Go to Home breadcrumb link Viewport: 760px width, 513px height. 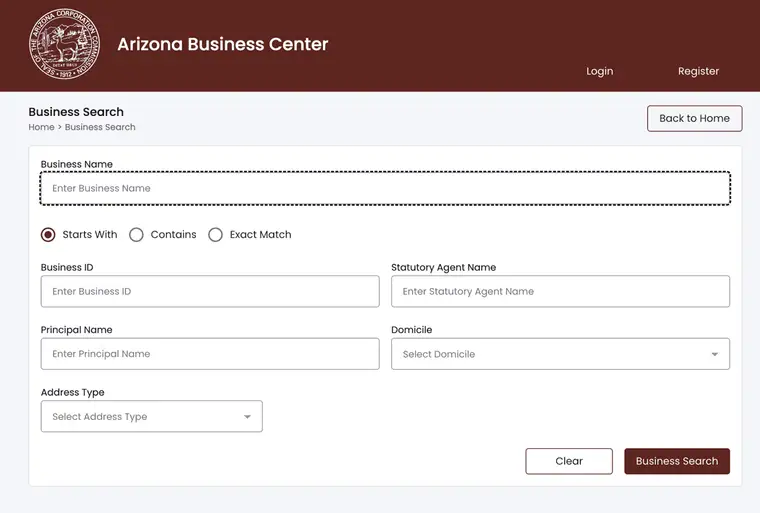pyautogui.click(x=41, y=127)
